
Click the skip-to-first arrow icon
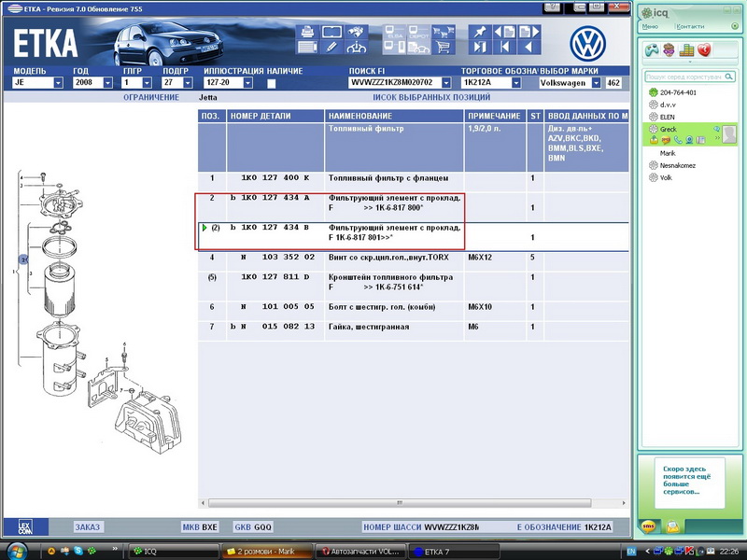click(x=504, y=48)
